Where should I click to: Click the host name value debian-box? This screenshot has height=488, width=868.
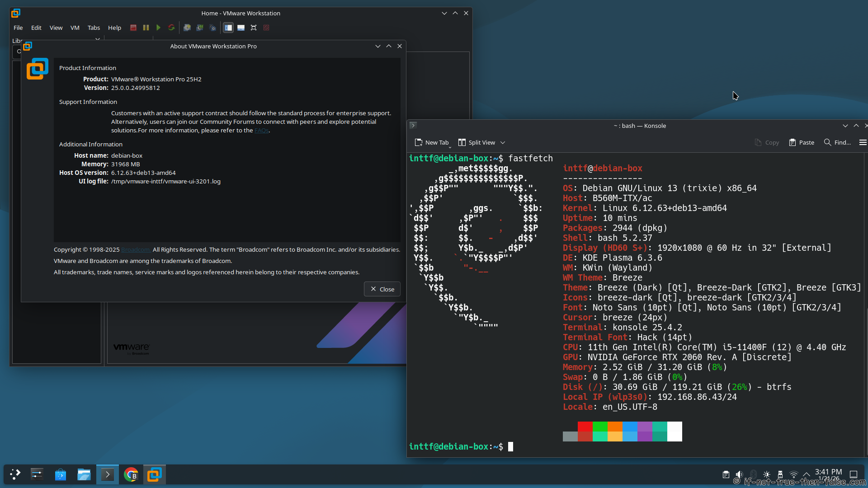point(127,155)
